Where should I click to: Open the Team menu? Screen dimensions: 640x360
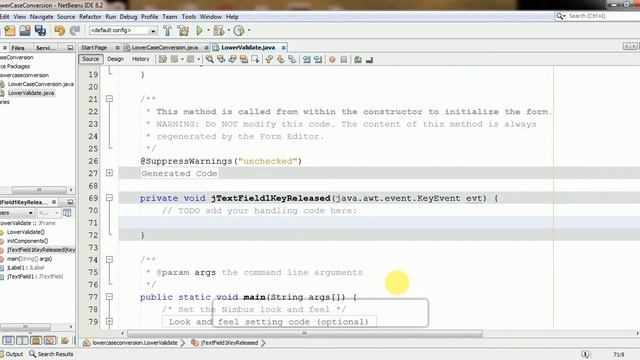tap(170, 17)
